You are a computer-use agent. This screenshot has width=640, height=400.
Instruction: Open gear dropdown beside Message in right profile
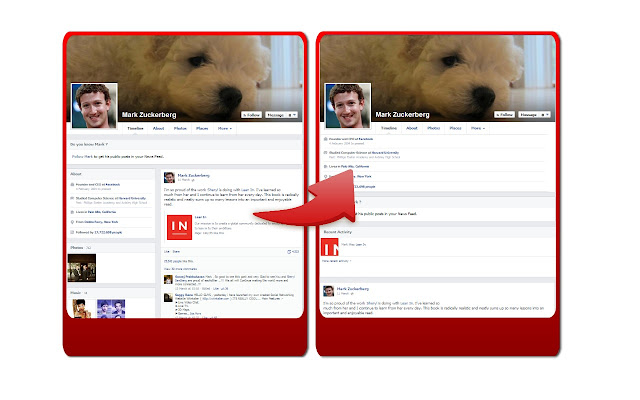point(545,115)
